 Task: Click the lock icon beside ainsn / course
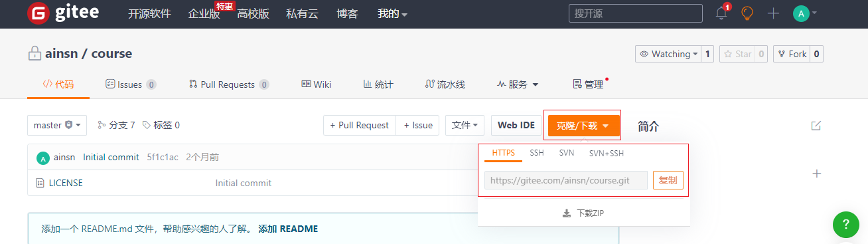[x=35, y=54]
